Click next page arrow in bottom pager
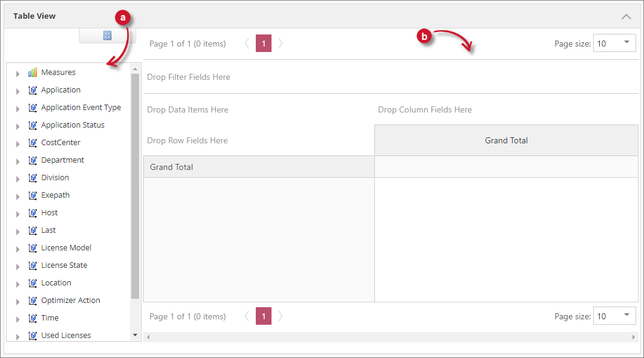 tap(280, 316)
